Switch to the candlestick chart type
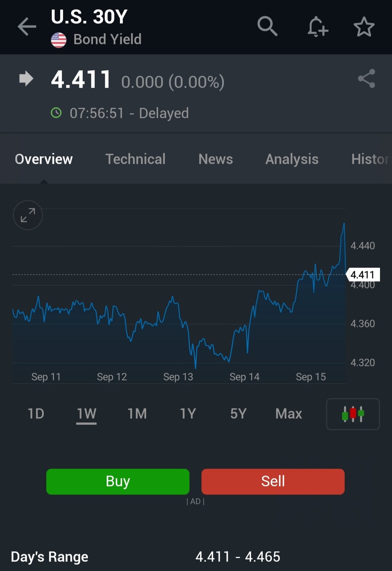Image resolution: width=392 pixels, height=571 pixels. tap(353, 414)
